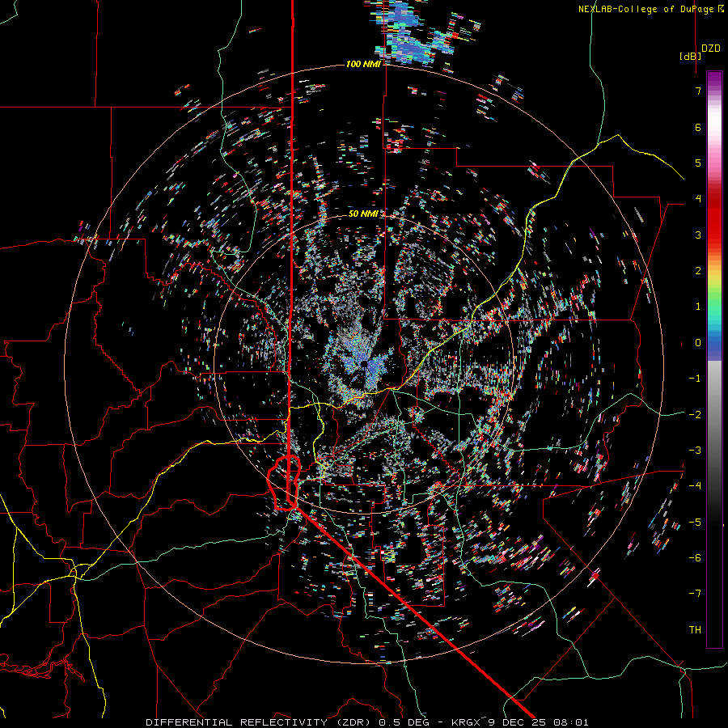Click the radar site at the center of the range rings
The width and height of the screenshot is (728, 728).
pos(365,363)
